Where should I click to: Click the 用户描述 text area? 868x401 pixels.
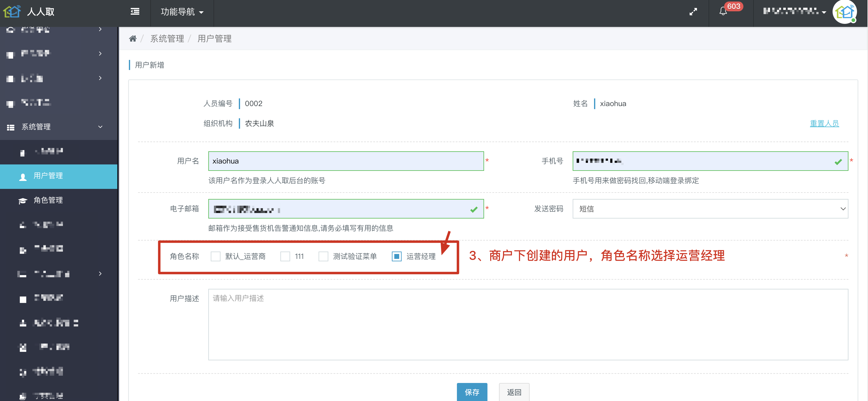click(528, 325)
